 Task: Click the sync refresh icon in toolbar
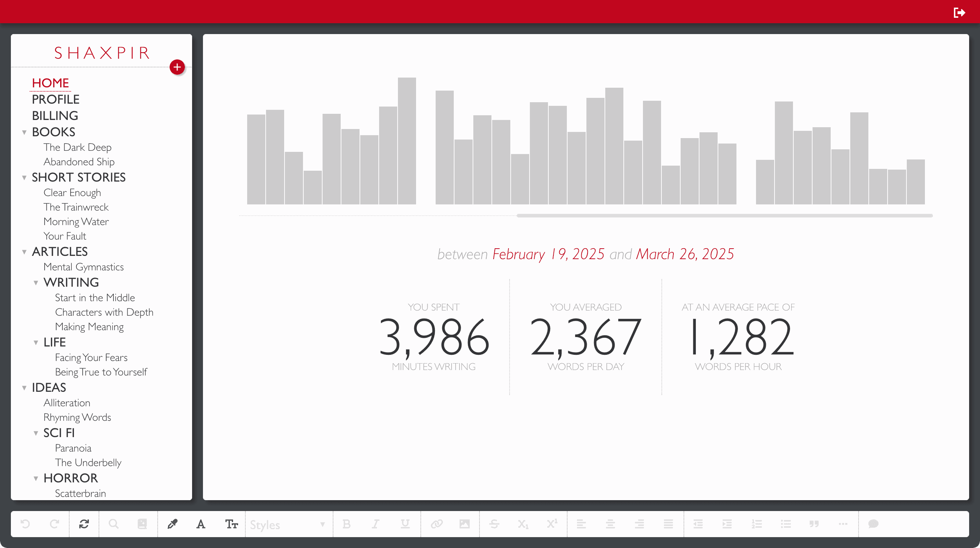point(84,524)
